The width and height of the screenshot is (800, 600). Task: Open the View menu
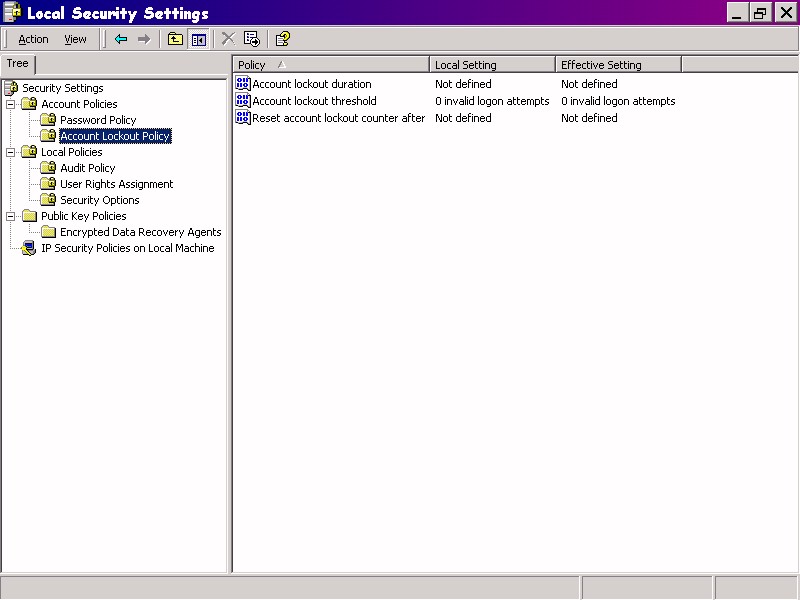pos(75,39)
